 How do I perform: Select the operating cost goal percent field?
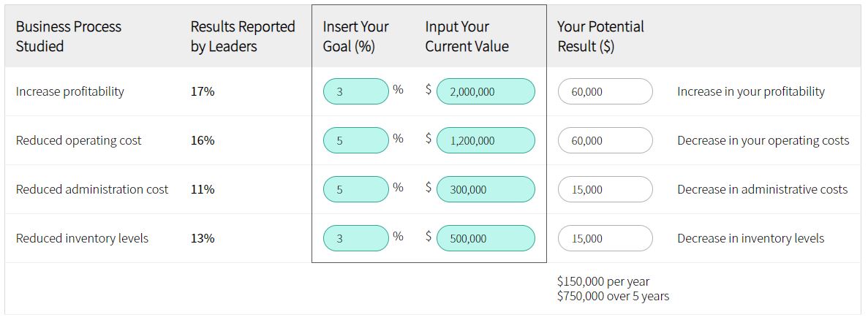(x=356, y=140)
